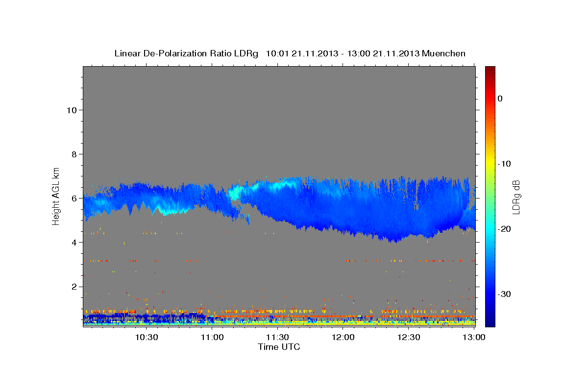This screenshot has height=392, width=588.
Task: Click the height tick label '10'
Action: coord(72,110)
